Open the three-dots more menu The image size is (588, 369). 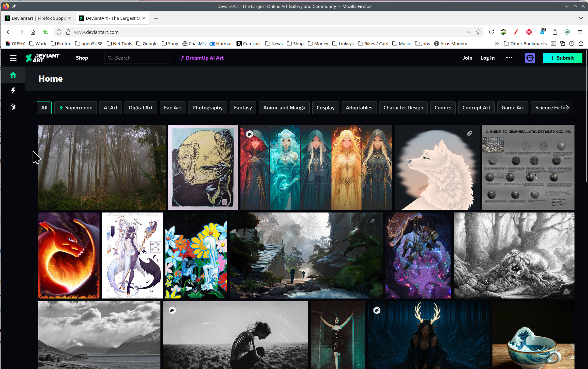[509, 58]
